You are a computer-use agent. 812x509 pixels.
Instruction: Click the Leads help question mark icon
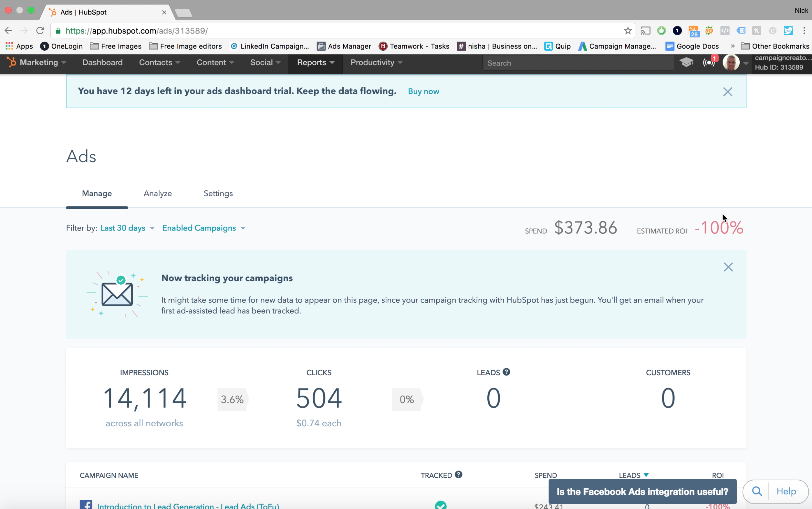[x=506, y=372]
